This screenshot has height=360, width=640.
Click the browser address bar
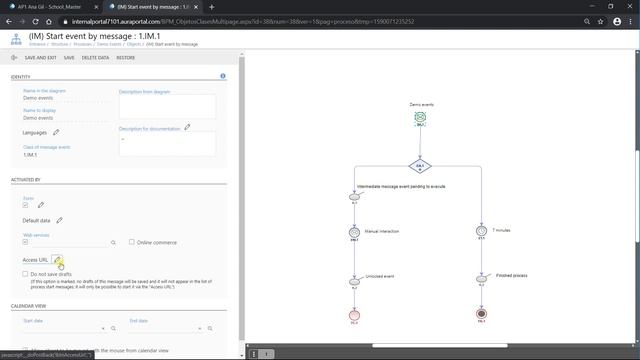(318, 22)
